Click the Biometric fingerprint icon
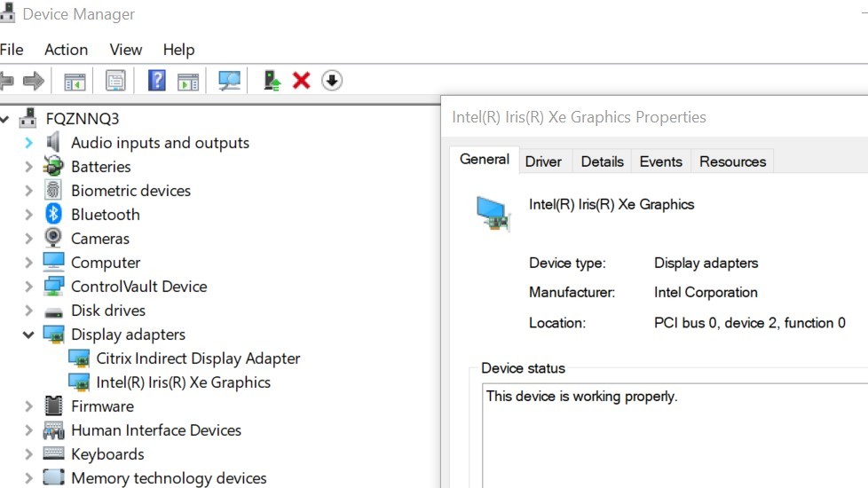This screenshot has height=488, width=868. (x=53, y=190)
